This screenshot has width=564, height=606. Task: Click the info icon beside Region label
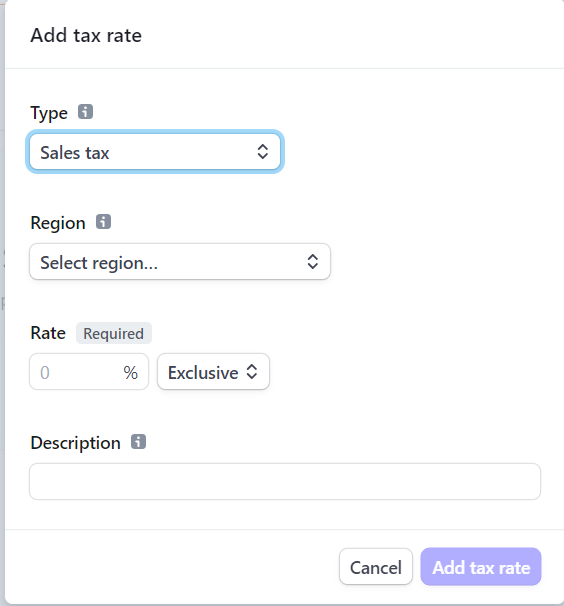(103, 222)
